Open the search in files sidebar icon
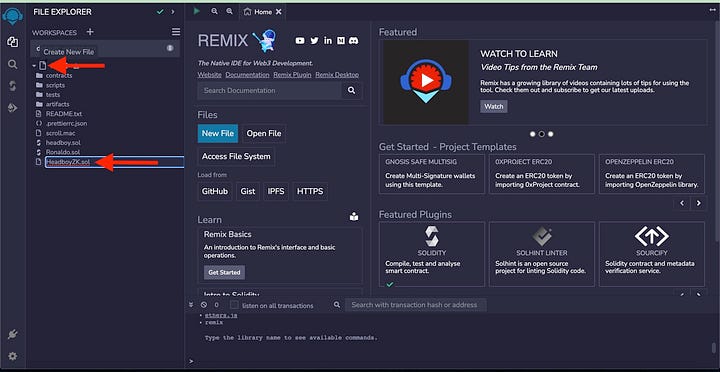The width and height of the screenshot is (720, 372). (13, 64)
